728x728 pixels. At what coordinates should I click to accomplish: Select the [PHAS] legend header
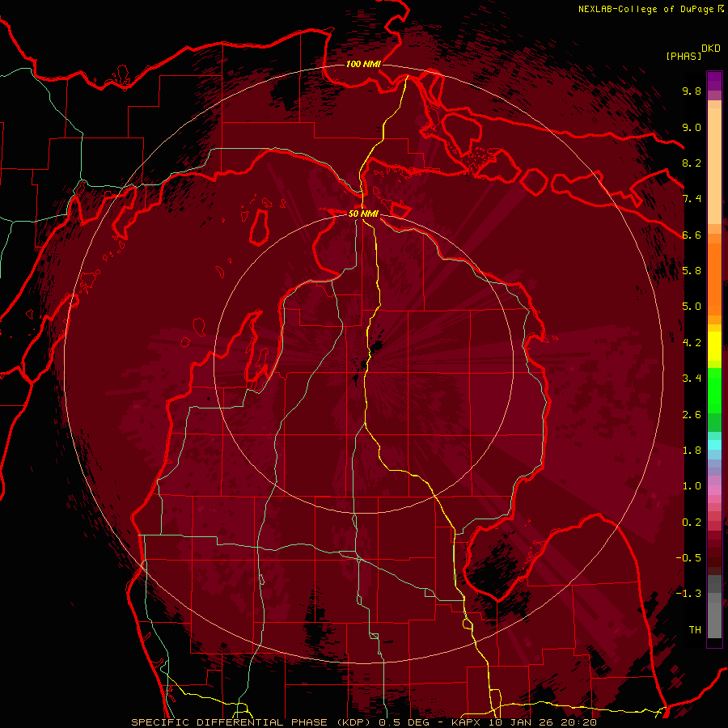pyautogui.click(x=684, y=57)
